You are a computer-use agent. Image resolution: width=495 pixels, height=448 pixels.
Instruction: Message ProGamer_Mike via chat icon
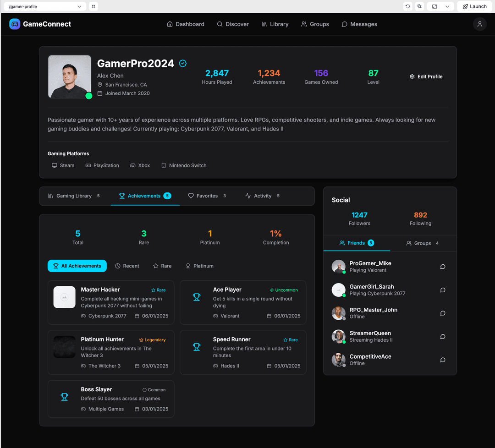[x=443, y=267]
